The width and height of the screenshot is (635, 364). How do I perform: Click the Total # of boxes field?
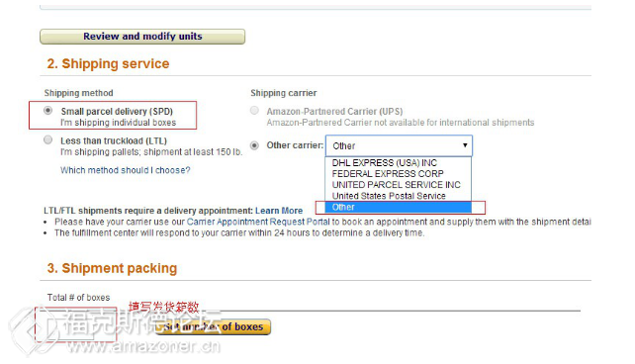(76, 324)
